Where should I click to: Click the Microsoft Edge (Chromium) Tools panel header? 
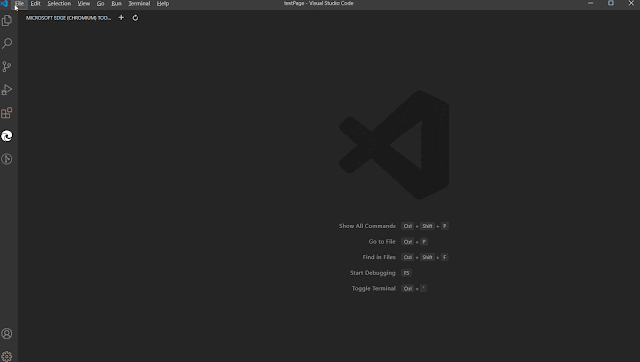(69, 18)
